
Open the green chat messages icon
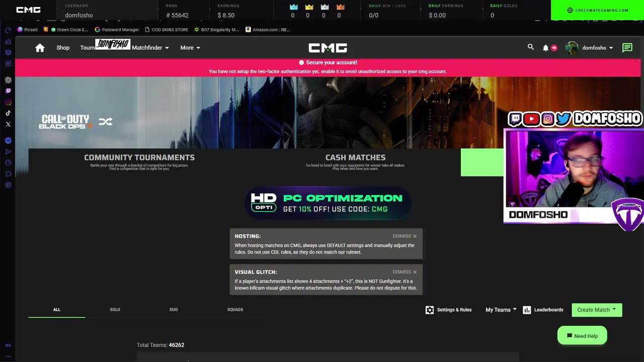(x=627, y=48)
